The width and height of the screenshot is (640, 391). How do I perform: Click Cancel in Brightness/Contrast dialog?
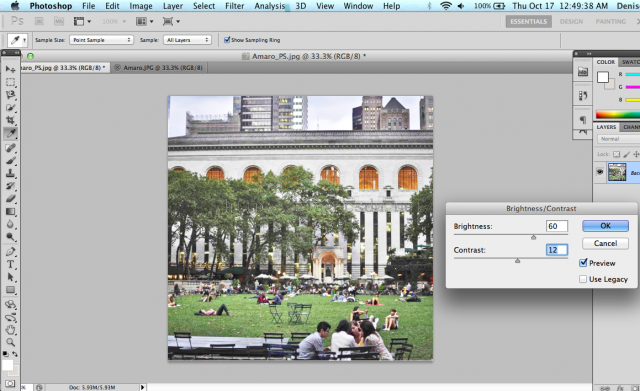pyautogui.click(x=605, y=243)
